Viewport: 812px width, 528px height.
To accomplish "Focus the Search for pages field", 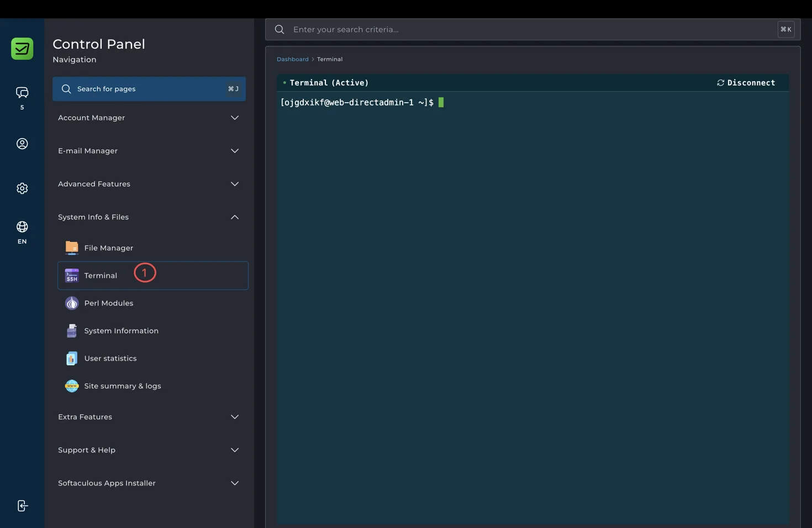I will [149, 89].
